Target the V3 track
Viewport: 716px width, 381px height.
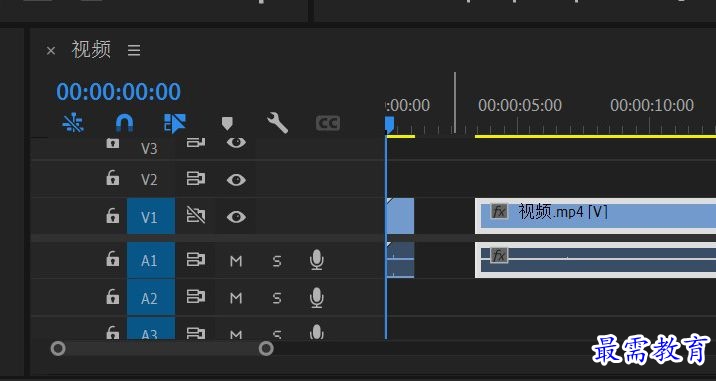coord(149,149)
